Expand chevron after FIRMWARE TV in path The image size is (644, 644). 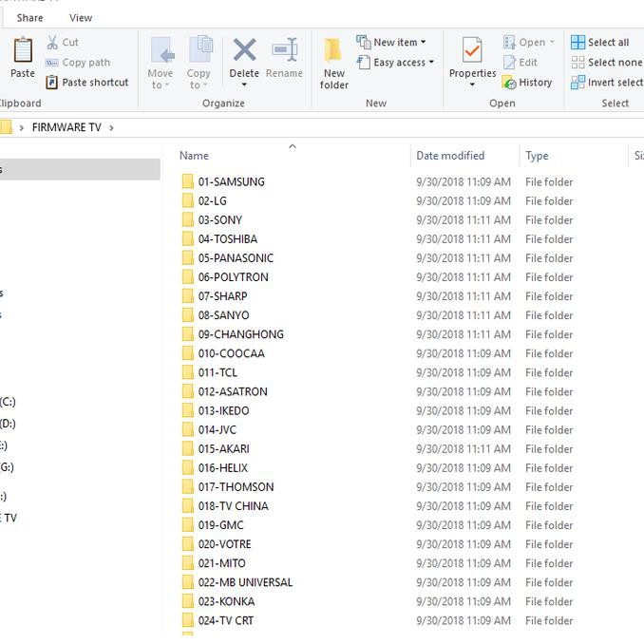pyautogui.click(x=112, y=127)
